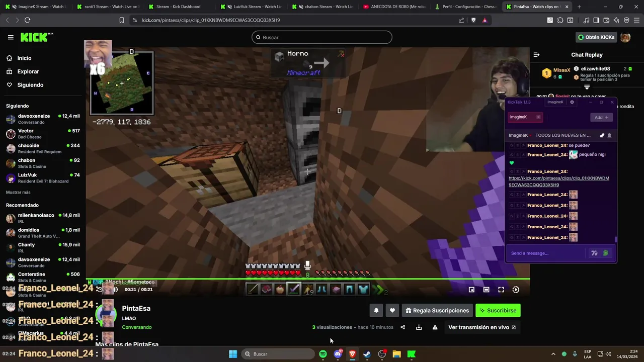
Task: Close the ImagineK chatroom tab in KickTalk
Action: pos(538,117)
